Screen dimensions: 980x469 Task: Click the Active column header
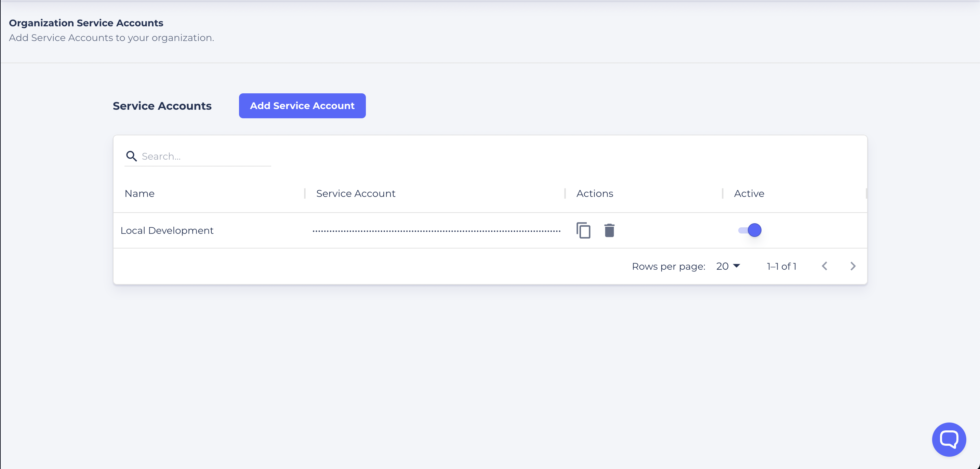coord(749,193)
